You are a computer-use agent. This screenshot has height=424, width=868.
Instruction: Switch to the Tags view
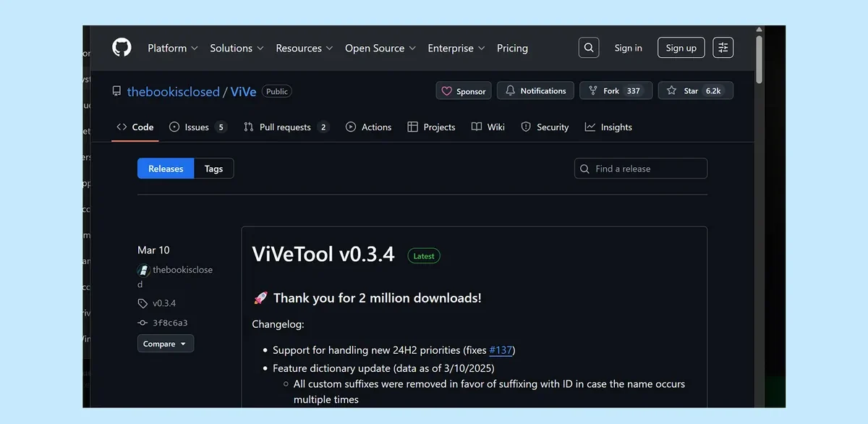click(x=213, y=169)
